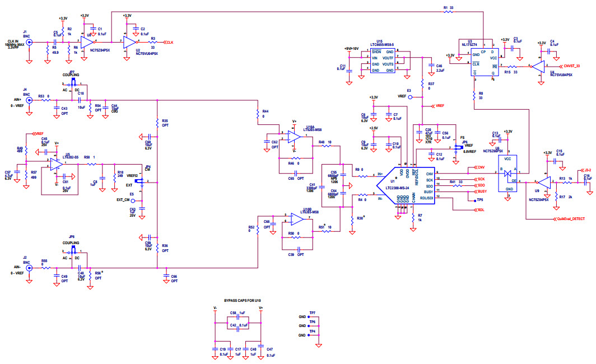Image resolution: width=596 pixels, height=364 pixels.
Task: Select the U8 NC7SZ04P5X inverter symbol
Action: click(x=89, y=41)
